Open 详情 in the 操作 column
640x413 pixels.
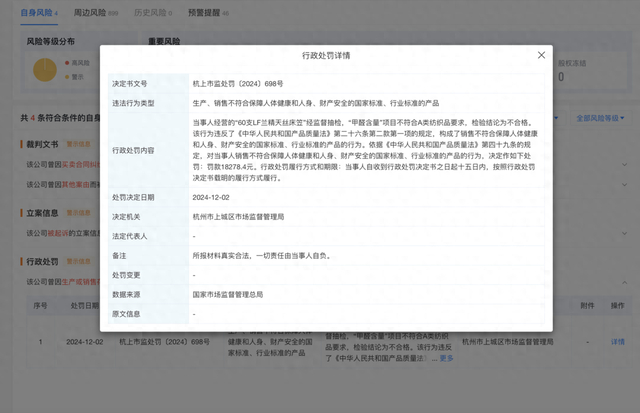tap(618, 342)
